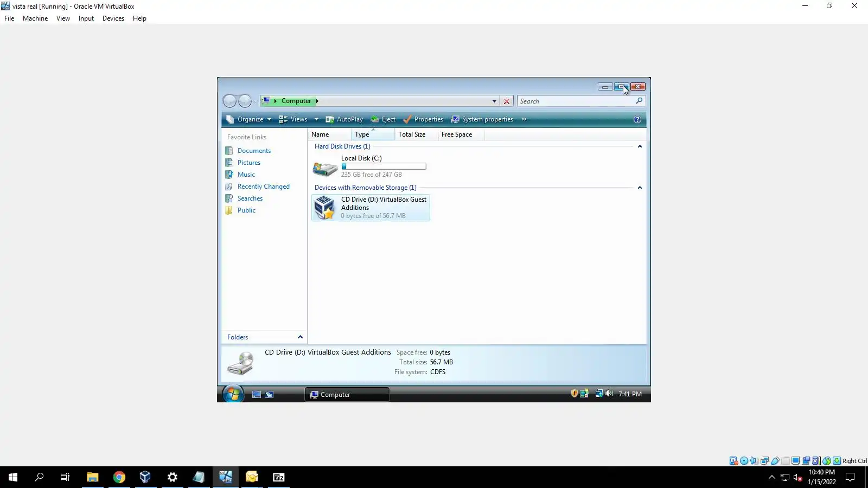The width and height of the screenshot is (868, 488).
Task: Click the Vista tray icon right of the shield
Action: coord(584,394)
